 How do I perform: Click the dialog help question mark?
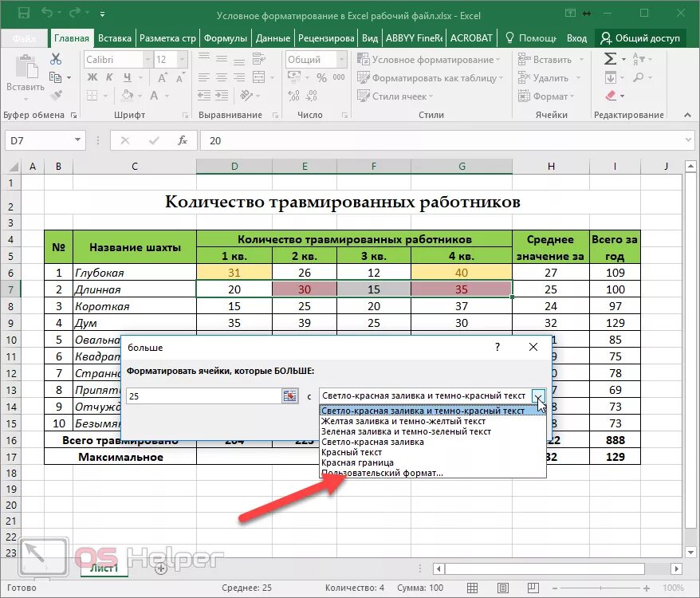coord(497,347)
